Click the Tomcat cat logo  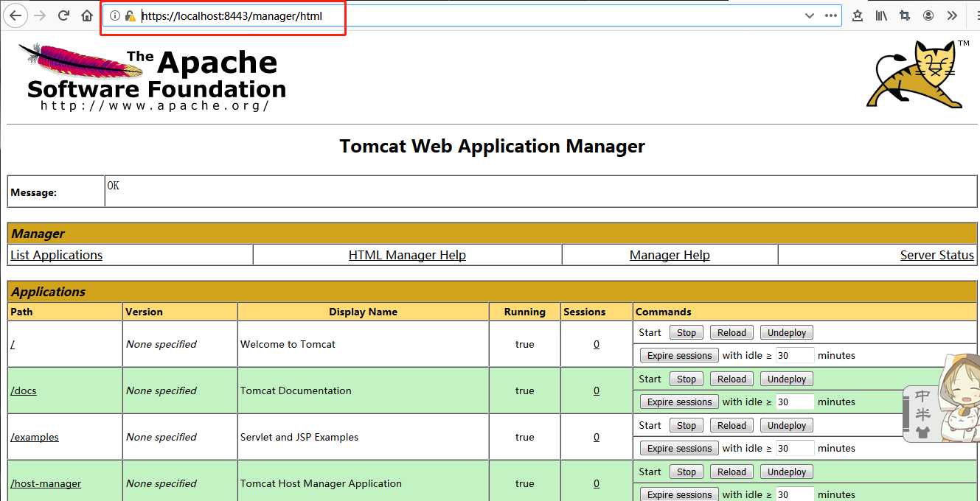[918, 74]
